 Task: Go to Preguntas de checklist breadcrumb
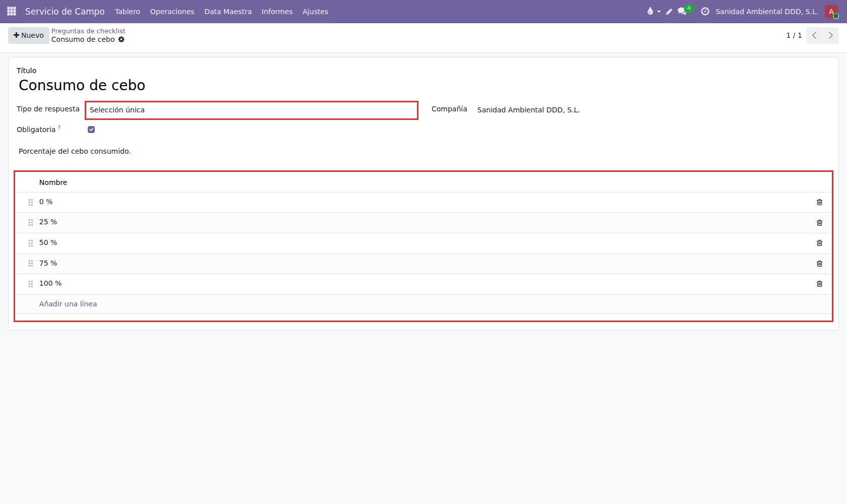[x=88, y=31]
